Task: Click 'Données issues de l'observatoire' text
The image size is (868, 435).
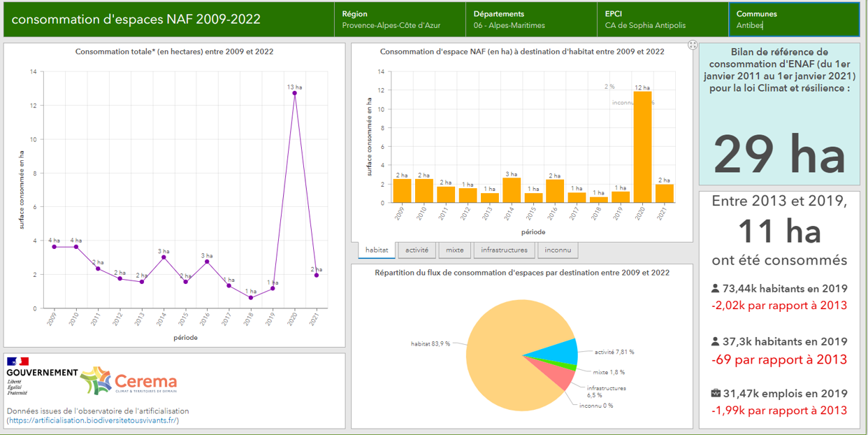Action: coord(98,411)
